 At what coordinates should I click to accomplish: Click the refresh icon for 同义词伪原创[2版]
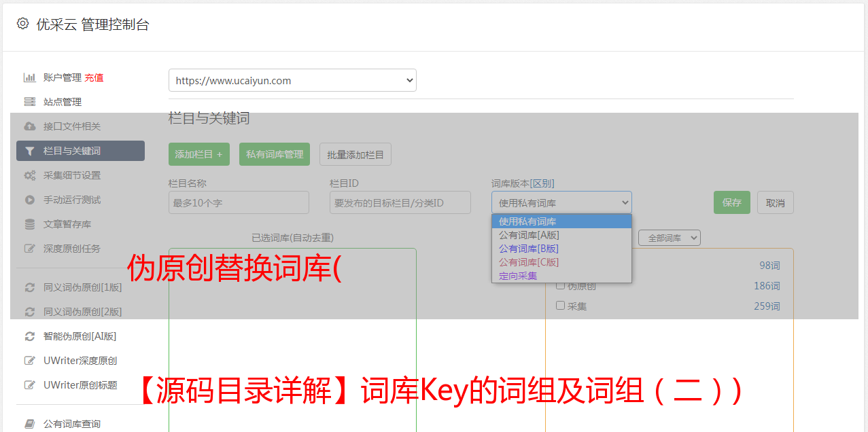point(30,312)
